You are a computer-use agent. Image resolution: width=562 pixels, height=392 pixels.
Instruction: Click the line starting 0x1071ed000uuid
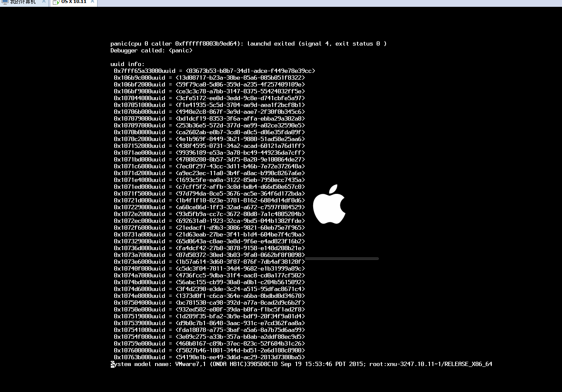(209, 187)
